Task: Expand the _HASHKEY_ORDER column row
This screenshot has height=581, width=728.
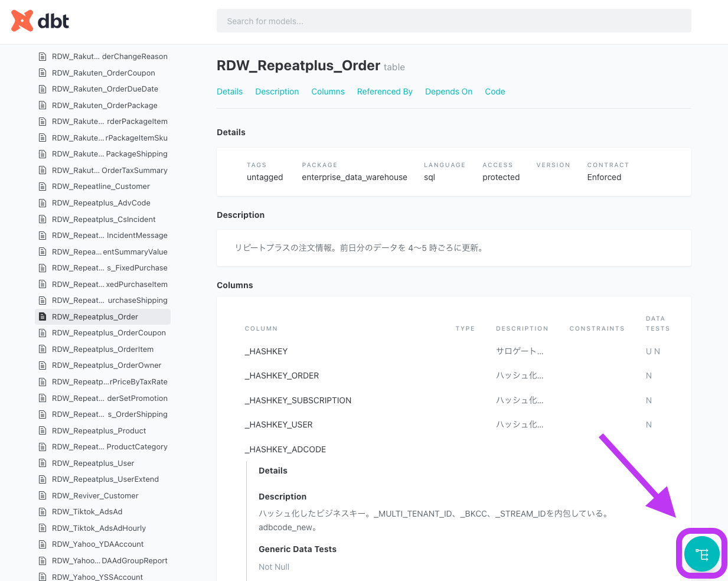Action: tap(282, 376)
